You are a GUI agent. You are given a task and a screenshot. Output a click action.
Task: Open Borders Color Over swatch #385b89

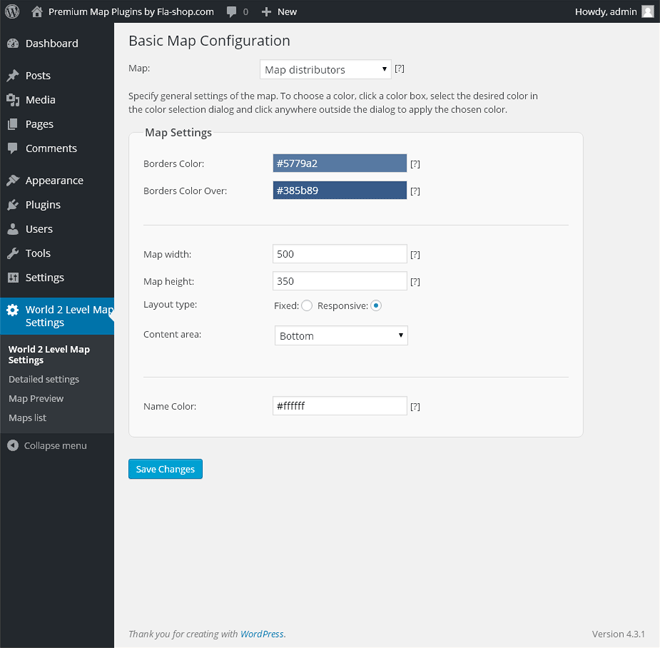pos(340,190)
